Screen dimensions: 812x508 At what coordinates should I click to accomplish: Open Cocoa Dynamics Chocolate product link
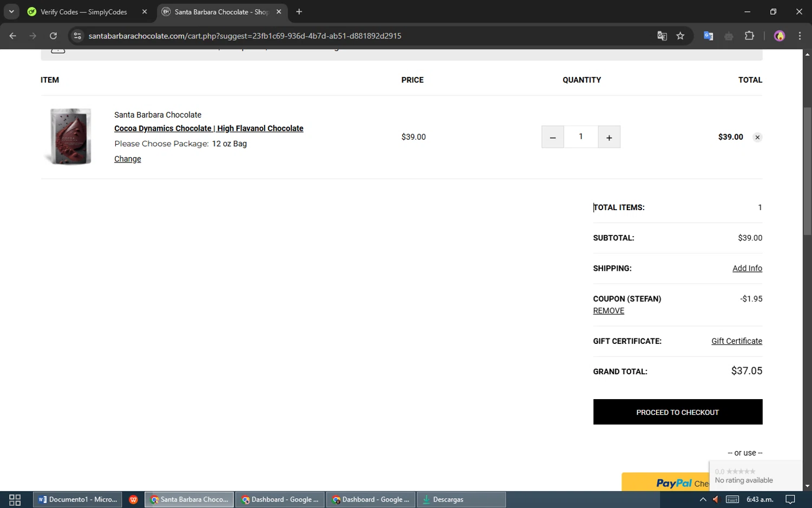(x=208, y=128)
